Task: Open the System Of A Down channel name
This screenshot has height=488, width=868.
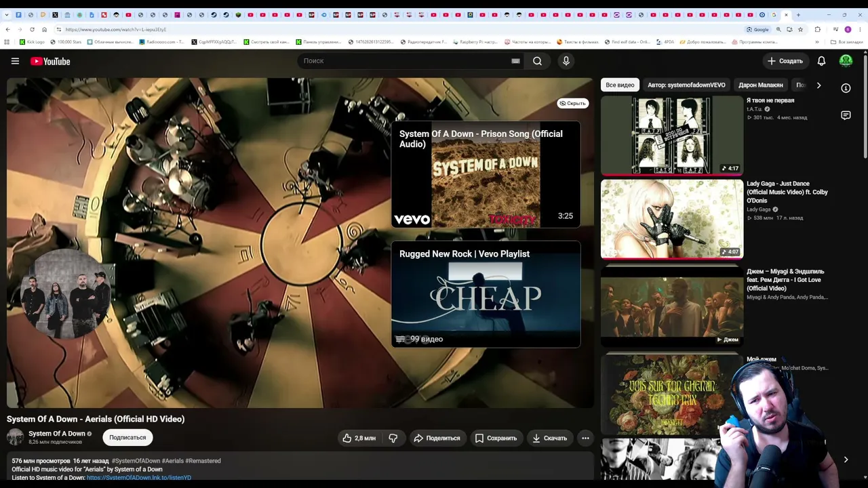Action: pyautogui.click(x=57, y=434)
